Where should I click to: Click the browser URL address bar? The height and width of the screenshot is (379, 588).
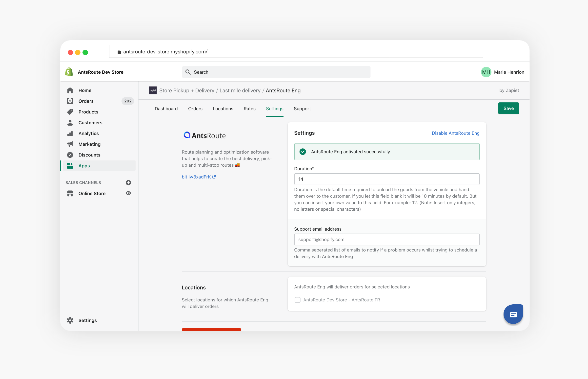pyautogui.click(x=296, y=52)
